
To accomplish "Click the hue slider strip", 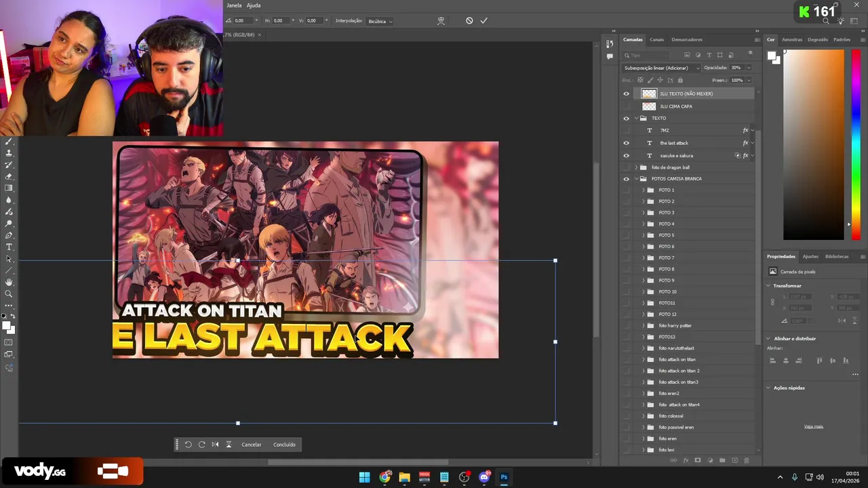I will (x=856, y=144).
